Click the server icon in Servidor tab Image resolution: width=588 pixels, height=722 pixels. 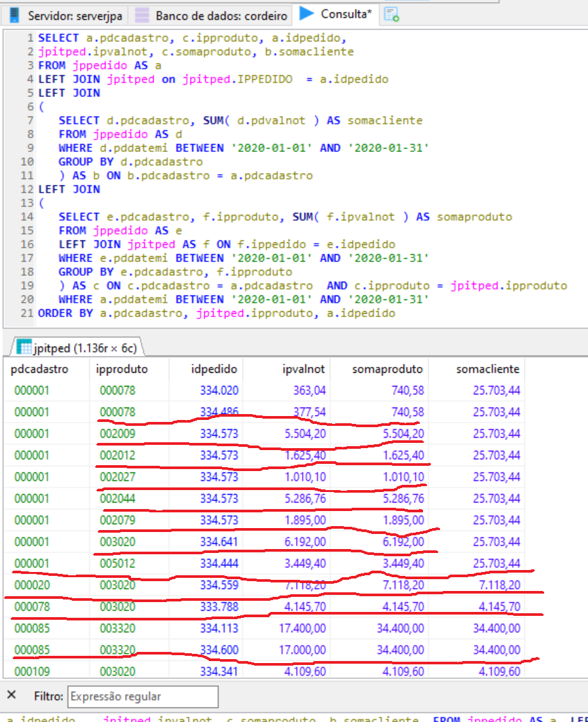pyautogui.click(x=13, y=14)
